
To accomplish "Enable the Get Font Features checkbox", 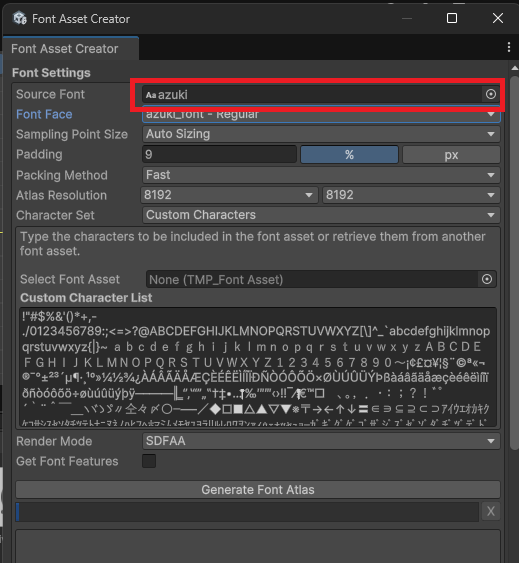I will (x=149, y=461).
